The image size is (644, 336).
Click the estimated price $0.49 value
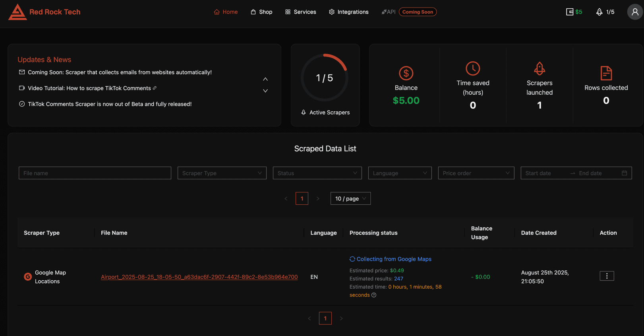coord(397,270)
